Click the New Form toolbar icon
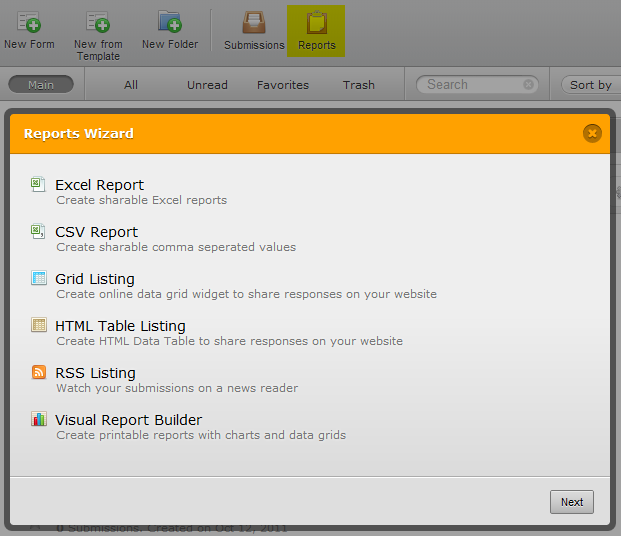621x536 pixels. 29,22
